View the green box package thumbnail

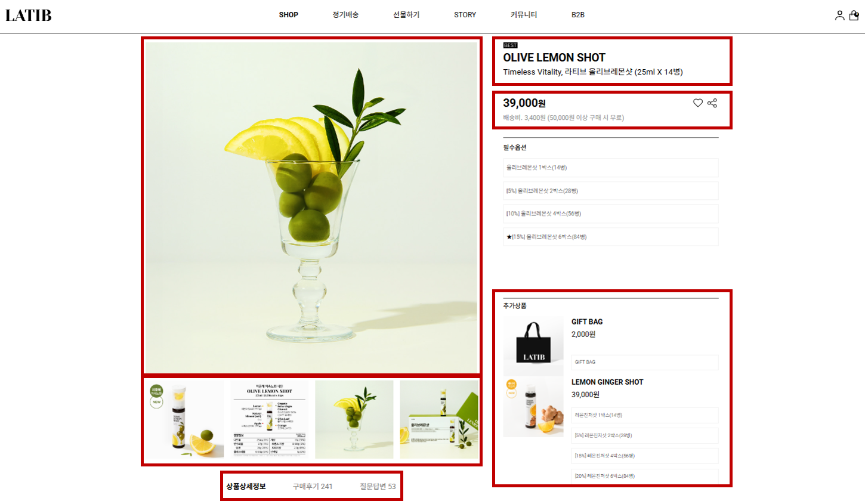click(x=439, y=420)
